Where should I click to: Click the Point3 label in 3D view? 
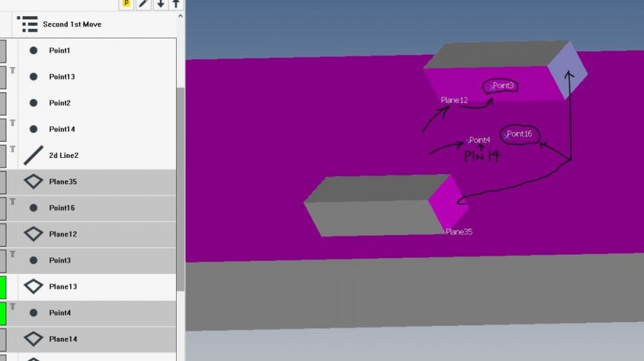pos(503,86)
